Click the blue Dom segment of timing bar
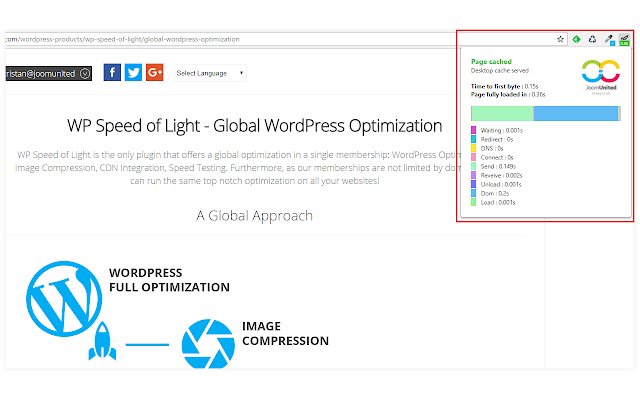640x400 pixels. click(576, 113)
